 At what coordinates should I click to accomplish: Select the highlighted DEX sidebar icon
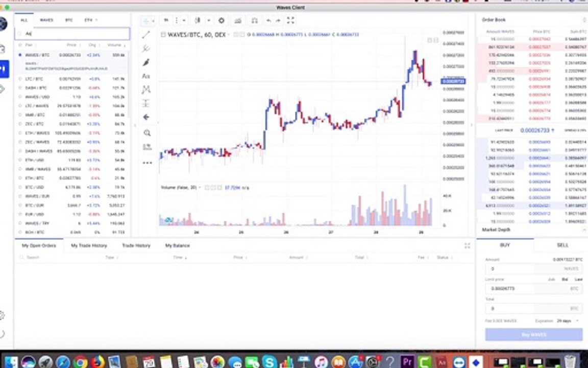(4, 69)
